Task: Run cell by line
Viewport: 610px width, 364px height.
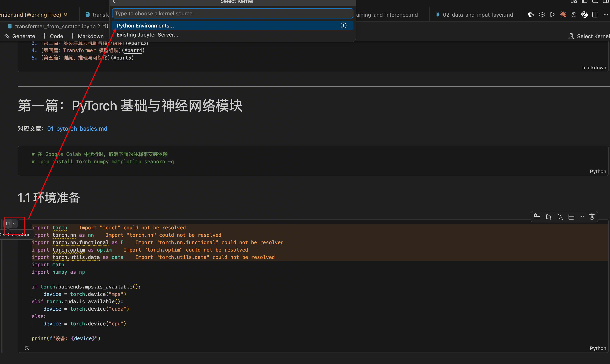Action: pos(537,216)
